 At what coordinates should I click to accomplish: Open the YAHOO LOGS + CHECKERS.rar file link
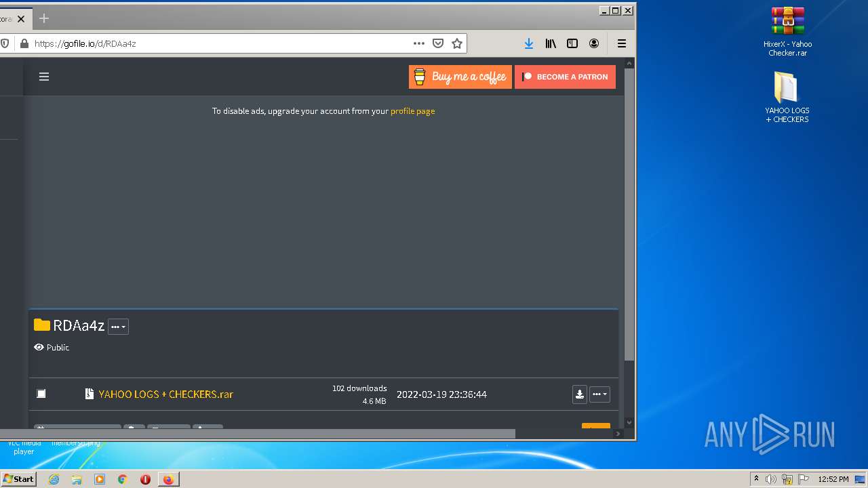(165, 394)
